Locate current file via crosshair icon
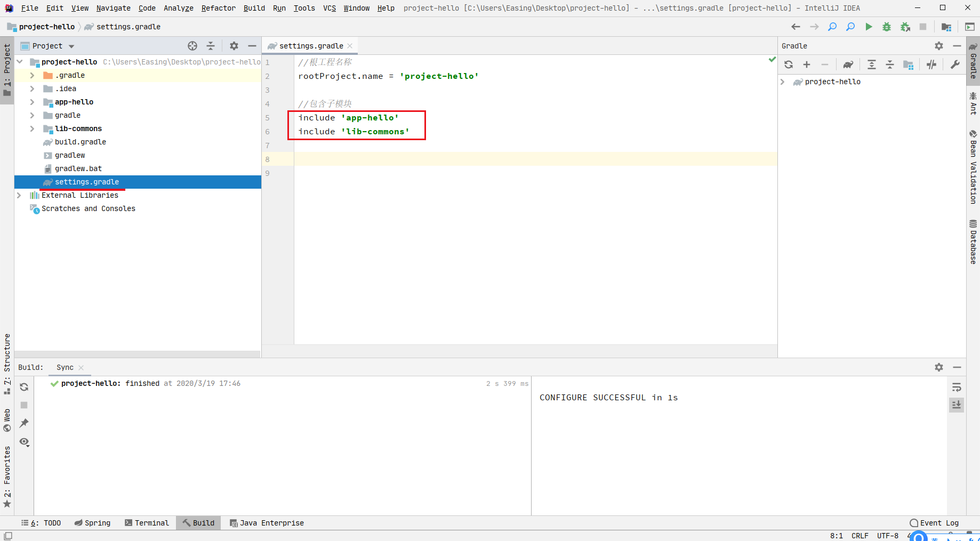The width and height of the screenshot is (980, 541). click(x=192, y=46)
